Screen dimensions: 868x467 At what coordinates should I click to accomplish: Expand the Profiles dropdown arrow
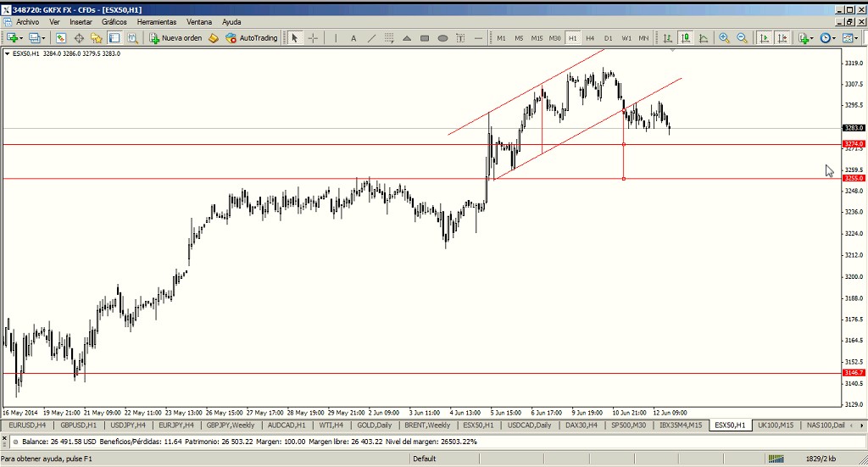coord(44,38)
